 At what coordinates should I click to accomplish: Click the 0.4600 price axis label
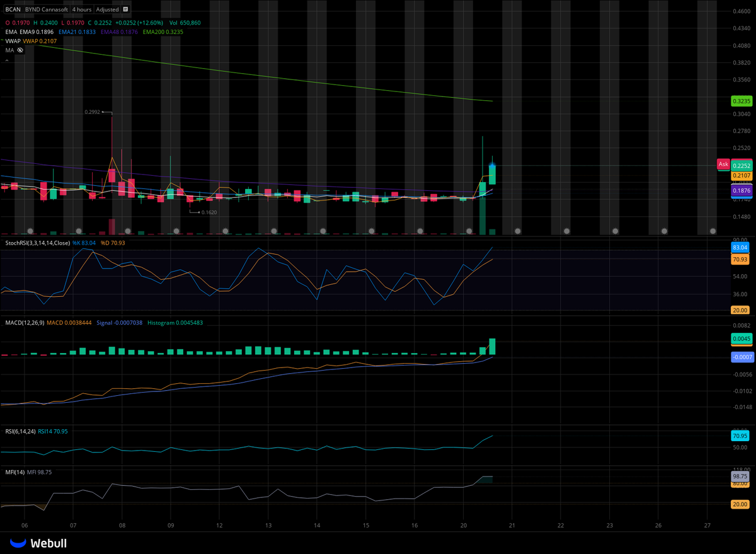click(740, 11)
